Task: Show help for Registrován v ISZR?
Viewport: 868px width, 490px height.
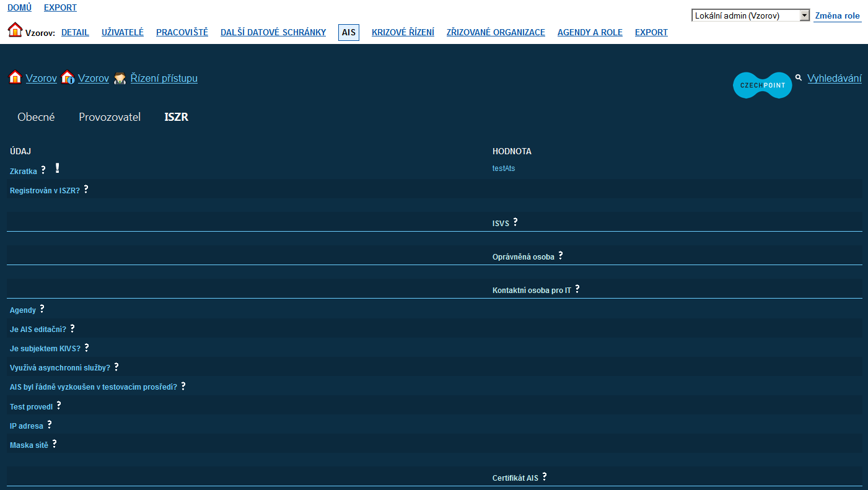Action: point(86,189)
